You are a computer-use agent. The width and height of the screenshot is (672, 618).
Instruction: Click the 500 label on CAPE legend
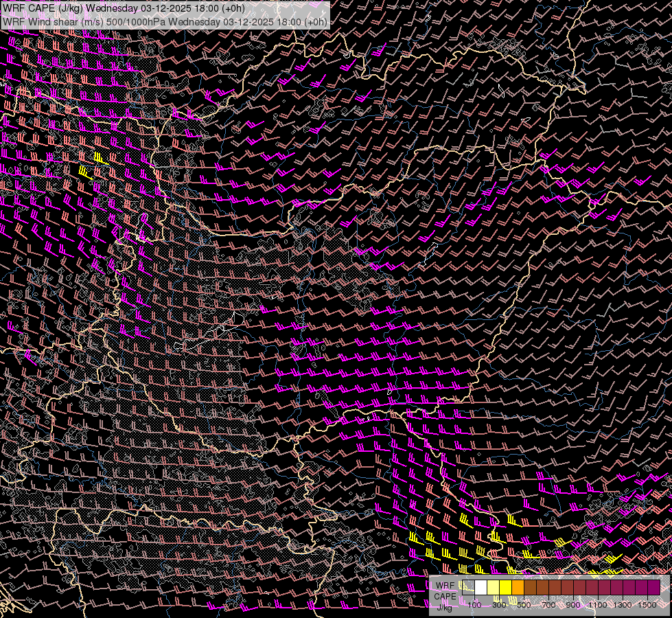click(x=524, y=604)
